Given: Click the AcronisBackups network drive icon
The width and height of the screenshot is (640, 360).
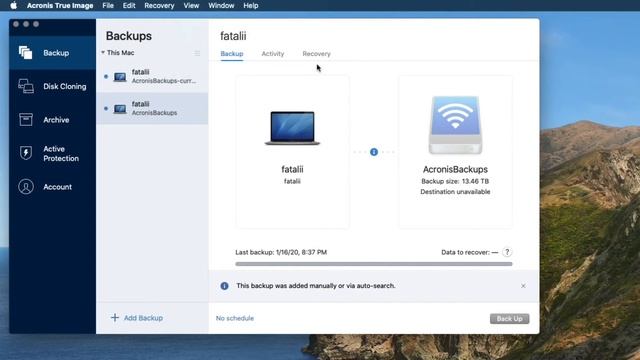Looking at the screenshot, I should pos(455,125).
